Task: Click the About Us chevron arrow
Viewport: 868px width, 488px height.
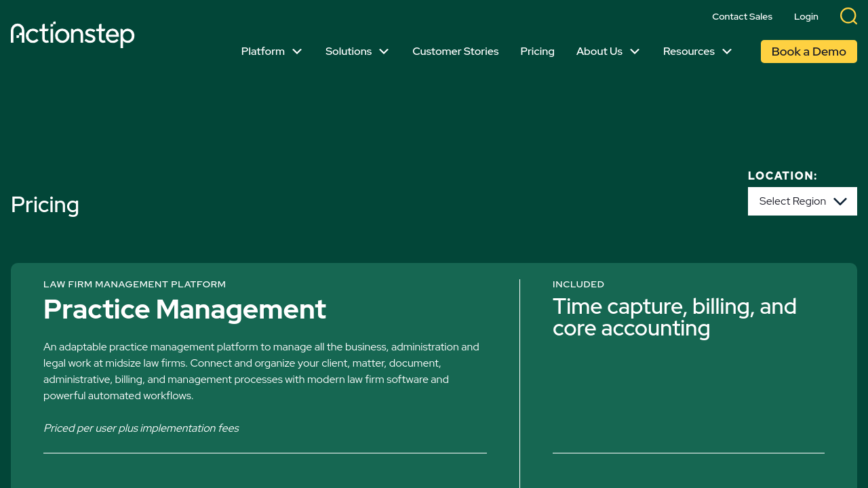Action: tap(635, 52)
